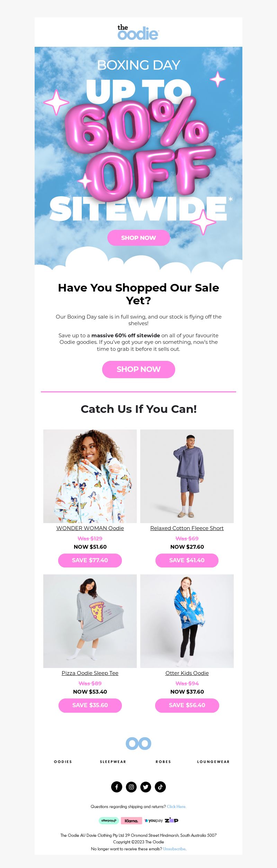The width and height of the screenshot is (277, 868).
Task: Click Shop Now on the hero banner
Action: (x=138, y=238)
